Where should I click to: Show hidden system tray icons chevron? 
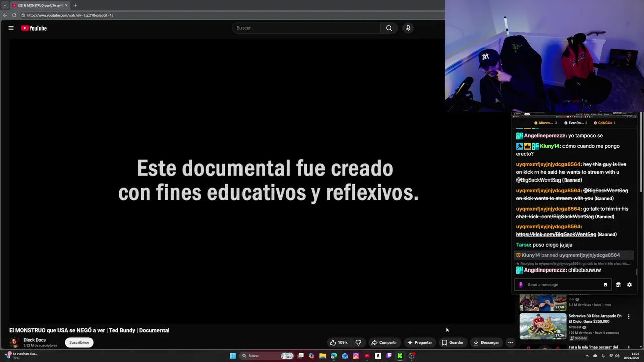(587, 356)
